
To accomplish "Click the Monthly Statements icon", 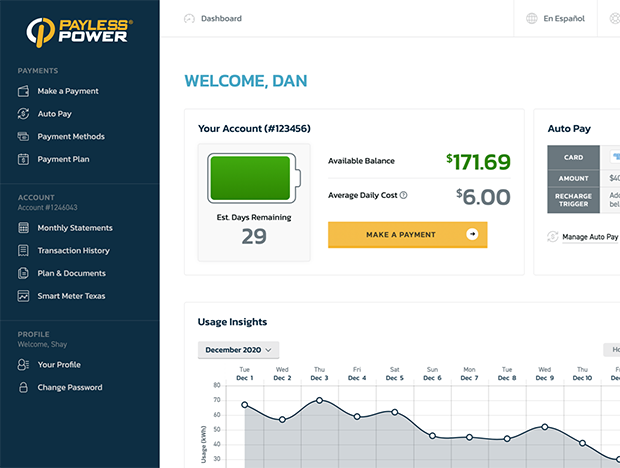I will 23,228.
